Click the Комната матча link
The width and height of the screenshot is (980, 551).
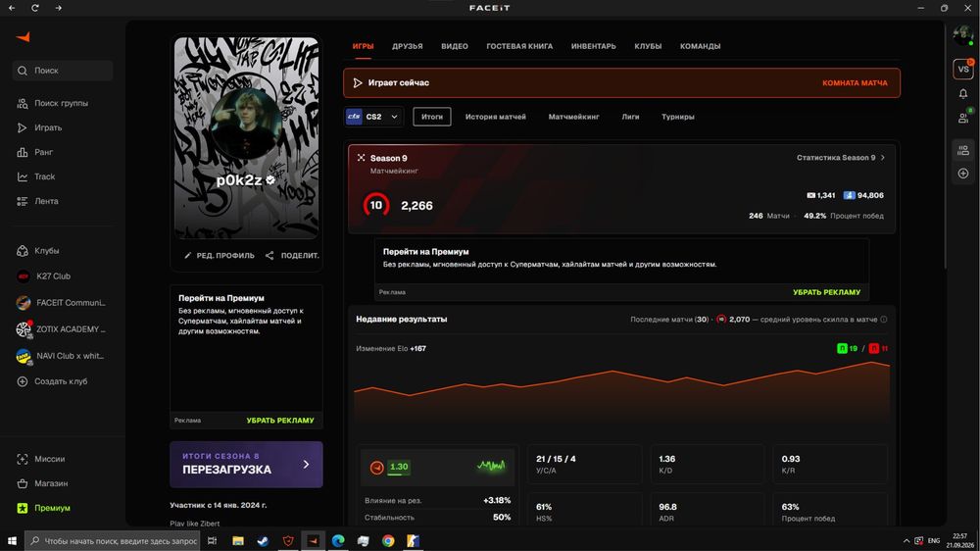click(x=855, y=83)
